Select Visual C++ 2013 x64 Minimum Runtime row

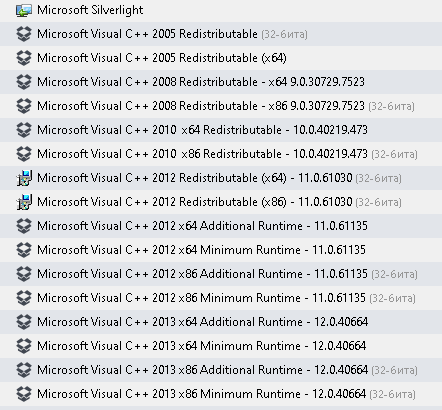(x=221, y=346)
